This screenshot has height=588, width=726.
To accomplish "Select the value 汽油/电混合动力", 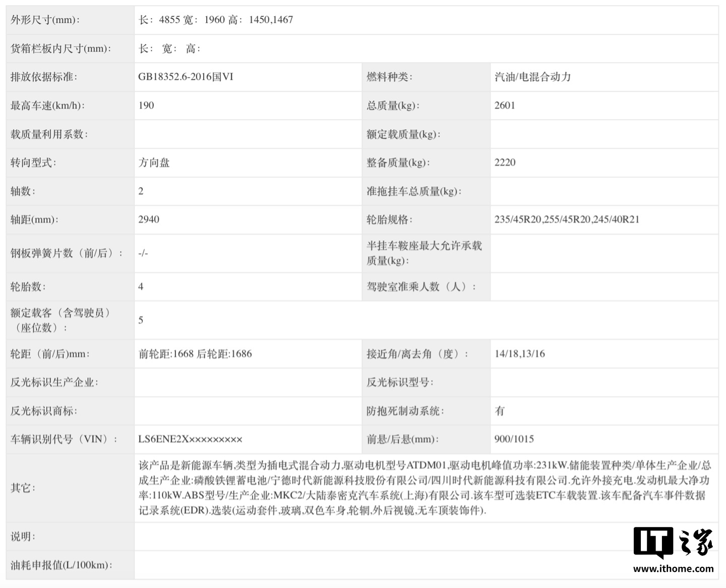I will tap(533, 77).
